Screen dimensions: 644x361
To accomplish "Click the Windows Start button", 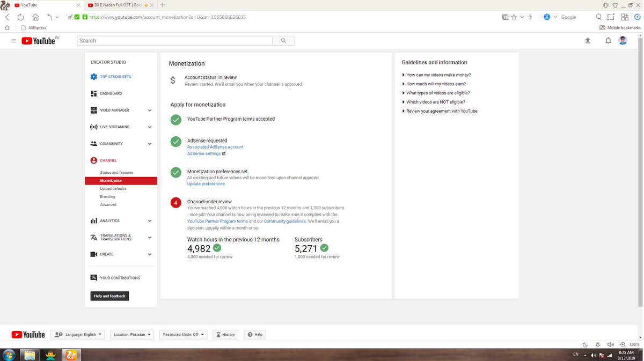I will [x=9, y=355].
